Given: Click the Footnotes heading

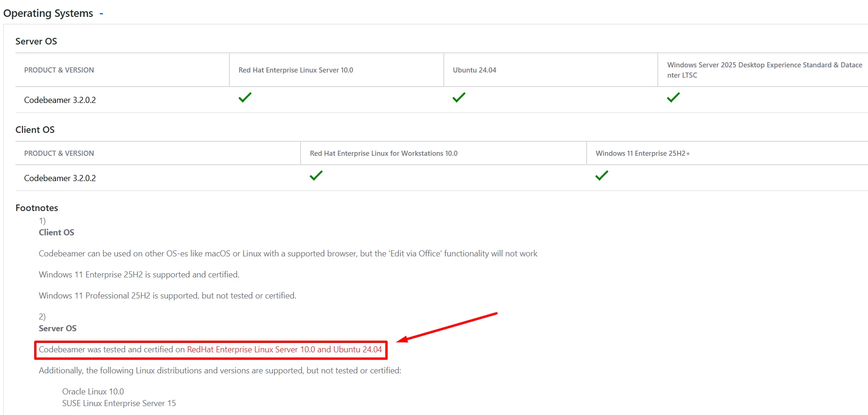Looking at the screenshot, I should (x=37, y=208).
